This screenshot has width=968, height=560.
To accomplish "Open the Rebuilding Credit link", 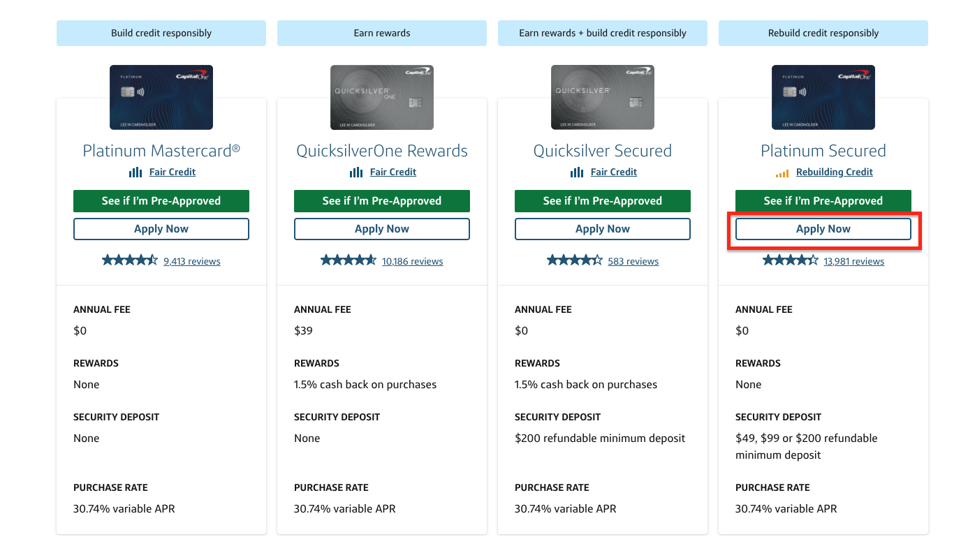I will [x=835, y=172].
